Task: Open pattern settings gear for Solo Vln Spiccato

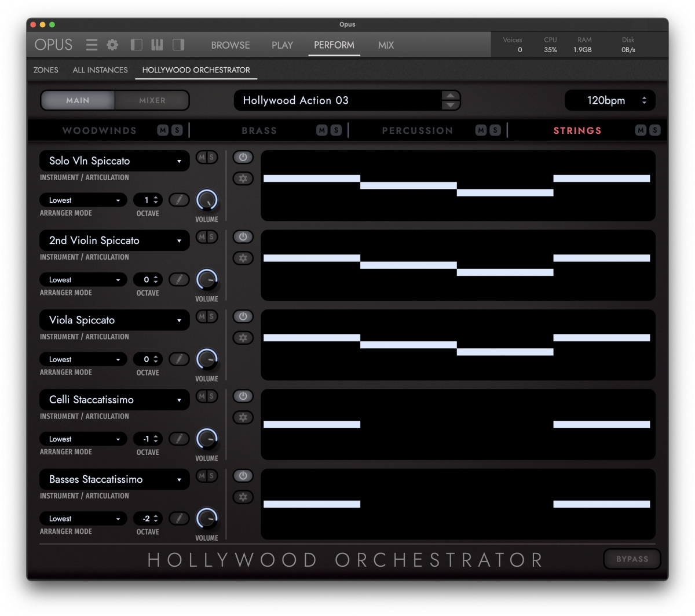Action: tap(243, 178)
